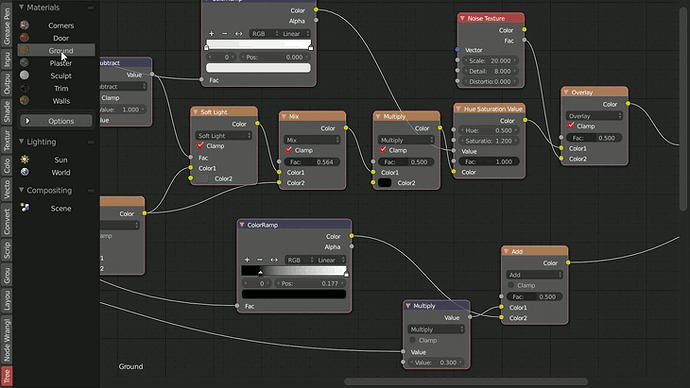The image size is (690, 388).
Task: Enable Clamp on Multiply math node
Action: point(412,340)
